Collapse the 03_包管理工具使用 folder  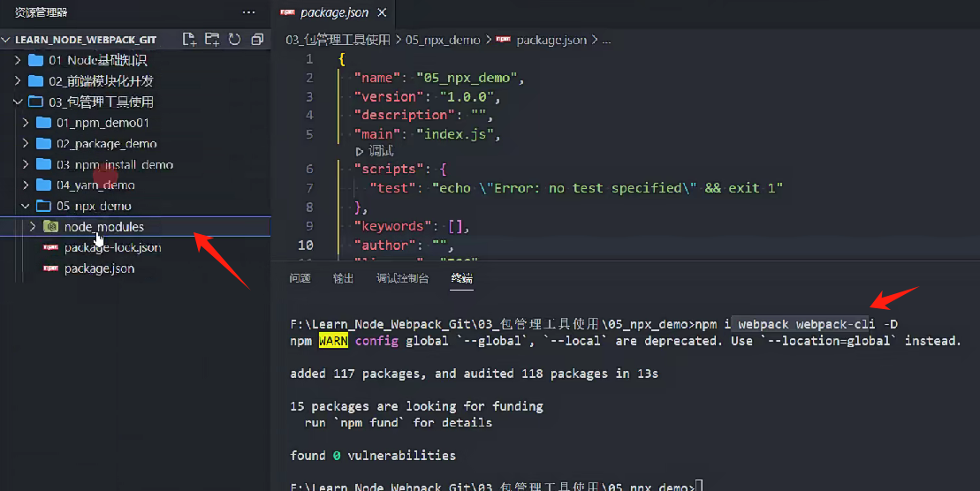click(18, 102)
